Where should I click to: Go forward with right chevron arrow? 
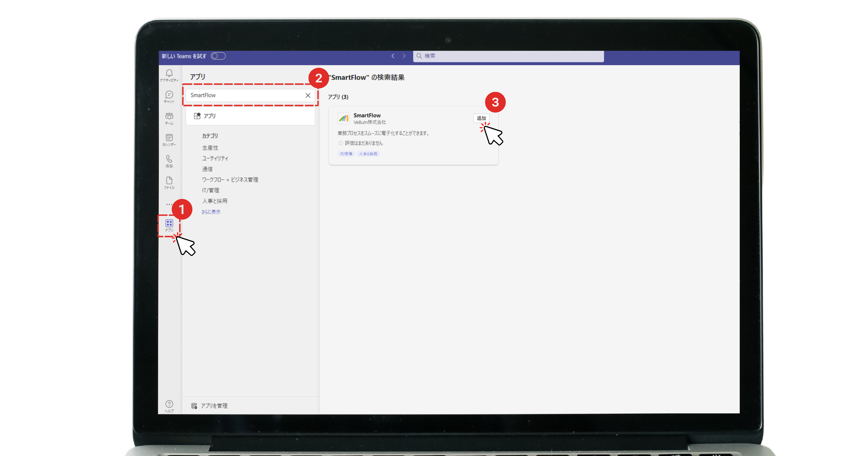(404, 56)
